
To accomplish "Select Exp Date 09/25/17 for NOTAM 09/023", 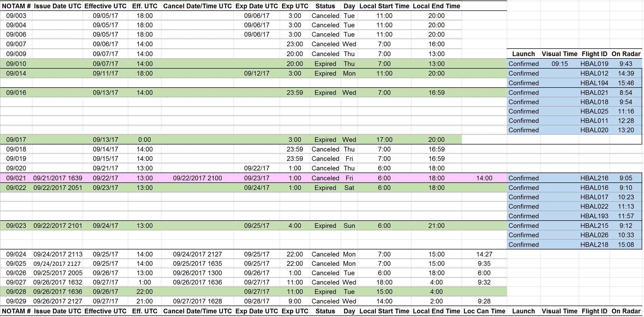I will [257, 226].
